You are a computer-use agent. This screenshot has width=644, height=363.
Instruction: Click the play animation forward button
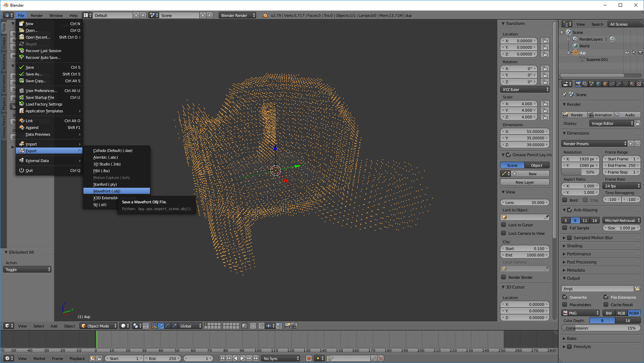point(242,358)
